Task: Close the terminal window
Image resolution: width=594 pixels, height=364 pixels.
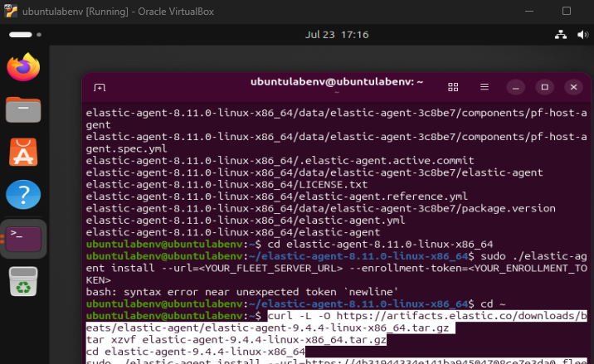Action: click(x=573, y=88)
